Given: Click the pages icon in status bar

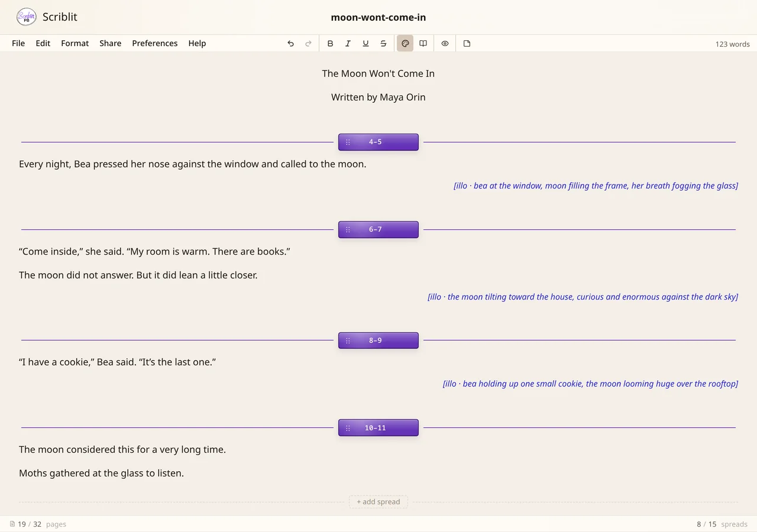Looking at the screenshot, I should [x=12, y=524].
